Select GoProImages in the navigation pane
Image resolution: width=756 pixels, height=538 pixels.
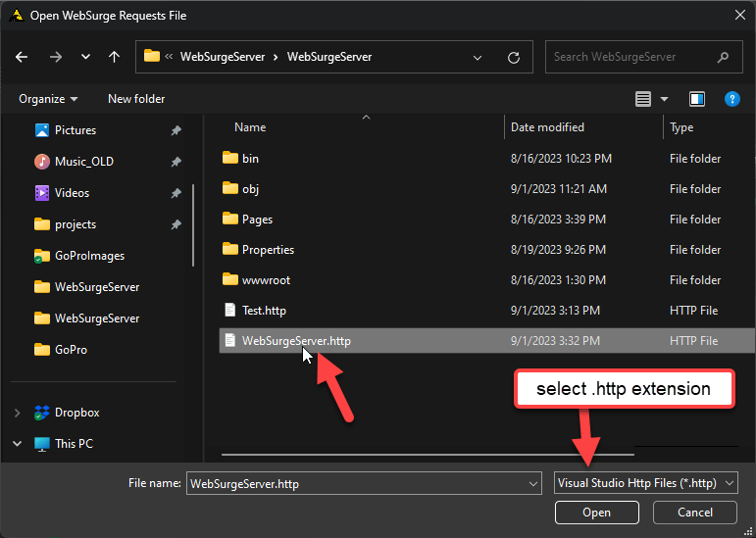click(89, 256)
